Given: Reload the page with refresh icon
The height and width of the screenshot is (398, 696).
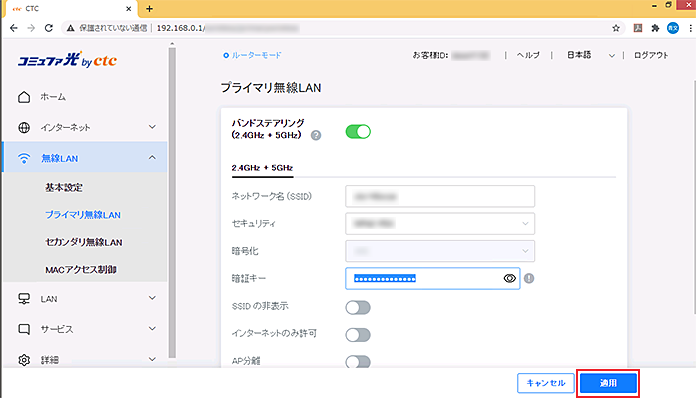Looking at the screenshot, I should (x=48, y=28).
